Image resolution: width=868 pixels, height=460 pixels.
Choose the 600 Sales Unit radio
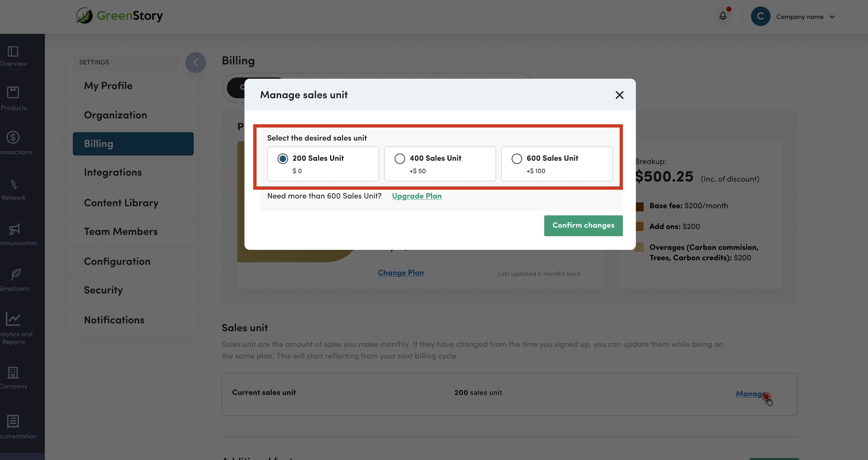click(517, 158)
